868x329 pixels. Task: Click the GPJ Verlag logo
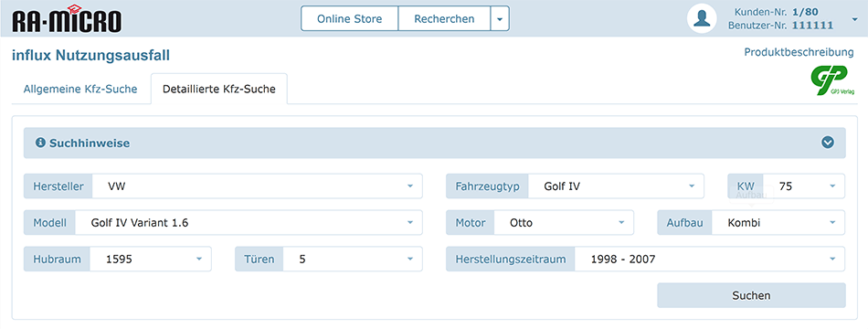coord(832,81)
